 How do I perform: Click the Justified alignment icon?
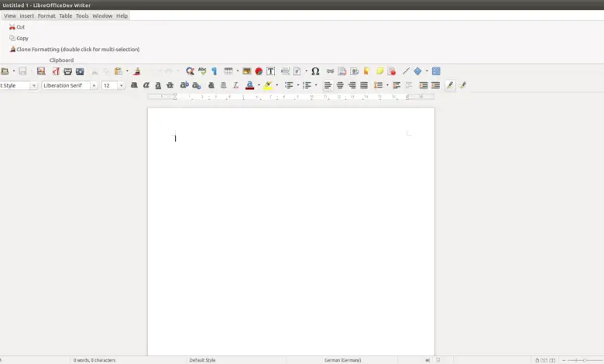(x=364, y=85)
